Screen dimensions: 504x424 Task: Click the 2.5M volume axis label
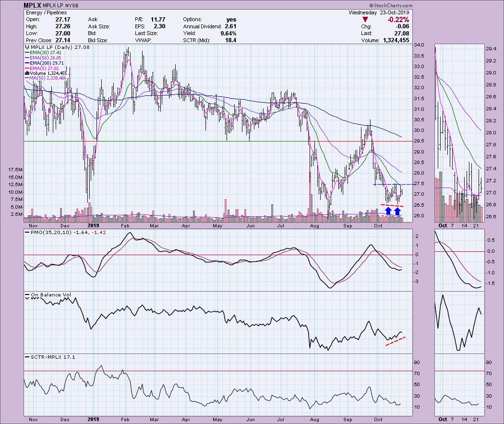pos(16,214)
